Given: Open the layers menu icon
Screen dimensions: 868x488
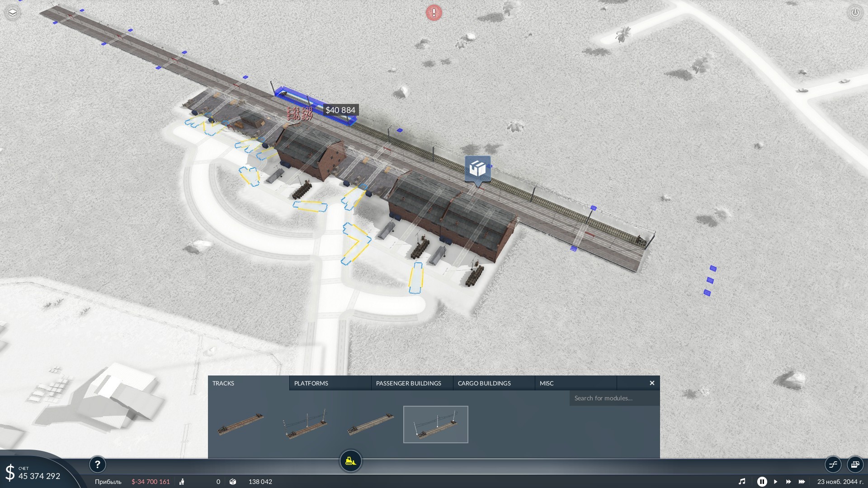Looking at the screenshot, I should (13, 13).
